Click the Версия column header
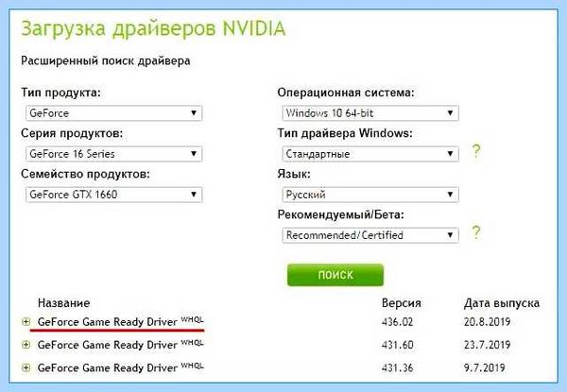Image resolution: width=567 pixels, height=392 pixels. (402, 303)
